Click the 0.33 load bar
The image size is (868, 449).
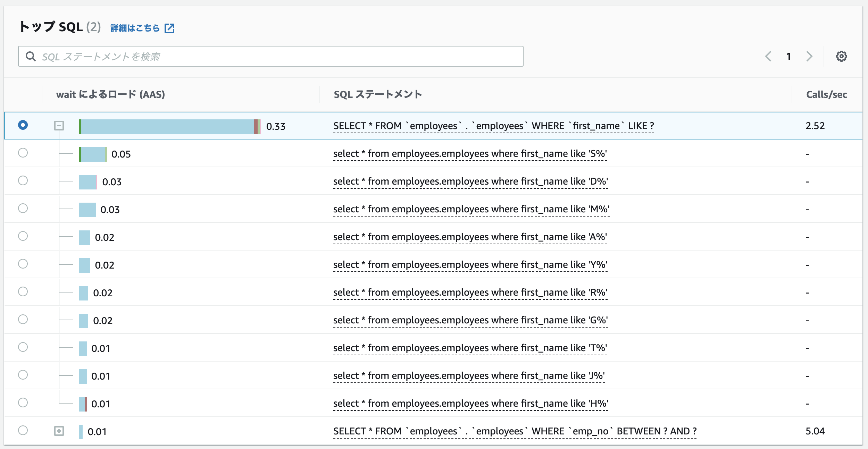click(x=169, y=127)
